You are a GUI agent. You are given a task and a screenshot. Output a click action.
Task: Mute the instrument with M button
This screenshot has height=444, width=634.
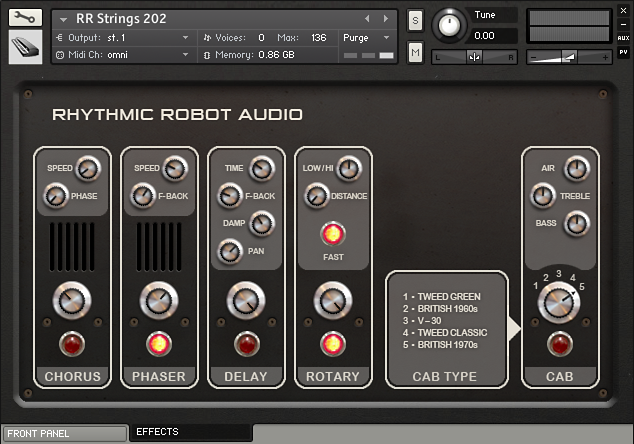click(x=415, y=52)
